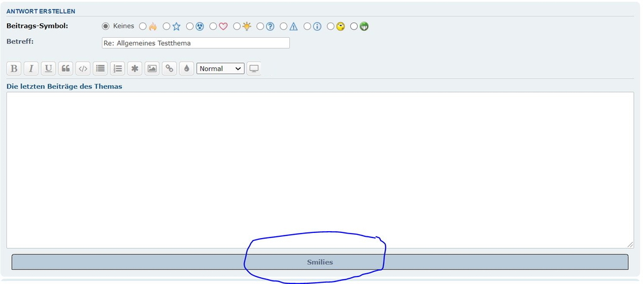Apply bold formatting with the B button

click(14, 69)
